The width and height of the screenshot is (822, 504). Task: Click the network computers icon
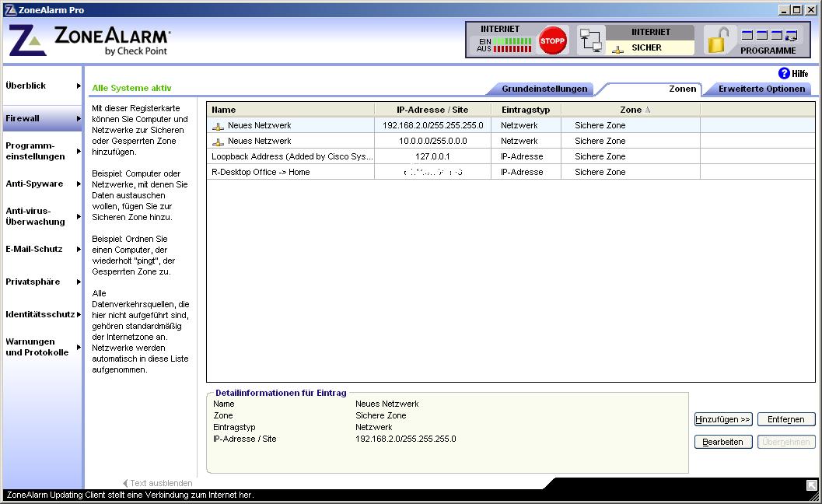[x=591, y=40]
